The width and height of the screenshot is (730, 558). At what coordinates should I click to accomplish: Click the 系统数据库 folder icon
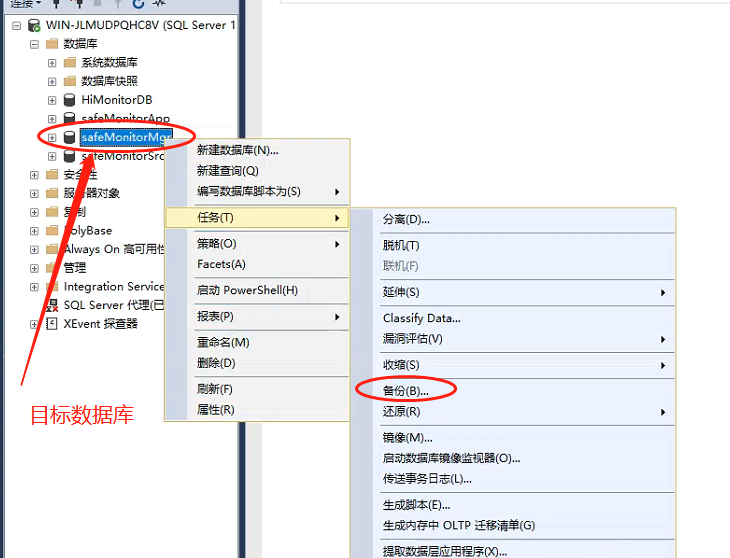click(x=69, y=63)
